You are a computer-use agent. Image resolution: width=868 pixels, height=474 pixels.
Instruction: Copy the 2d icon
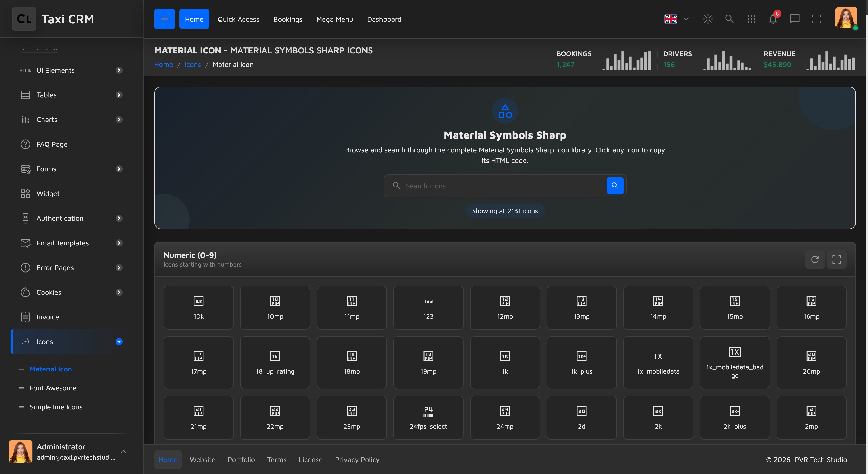click(582, 417)
